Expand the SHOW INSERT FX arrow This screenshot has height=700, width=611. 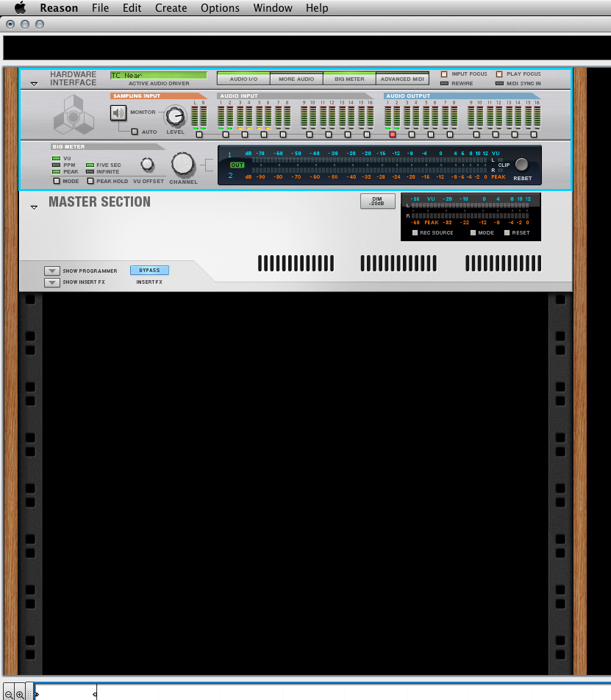51,282
